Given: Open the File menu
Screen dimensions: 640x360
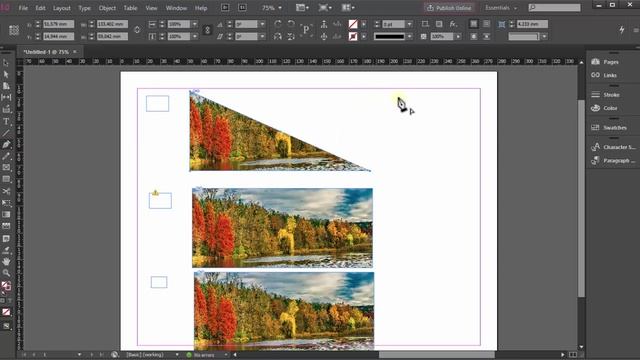Looking at the screenshot, I should (x=23, y=8).
